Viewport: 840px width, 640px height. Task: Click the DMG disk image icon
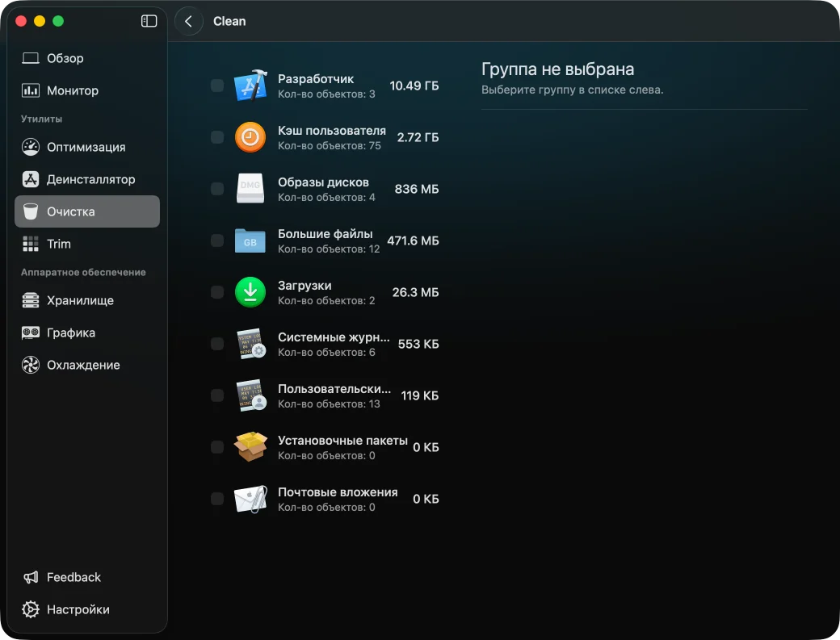(x=250, y=188)
